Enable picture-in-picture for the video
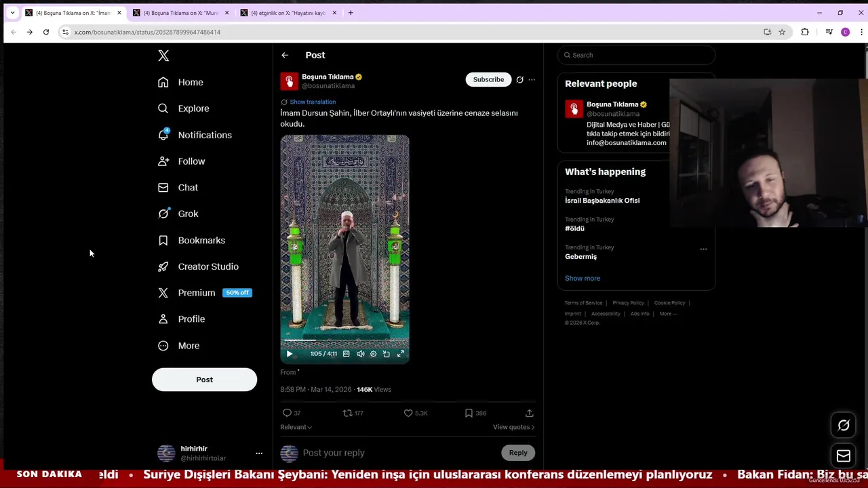This screenshot has height=488, width=868. coord(387,354)
